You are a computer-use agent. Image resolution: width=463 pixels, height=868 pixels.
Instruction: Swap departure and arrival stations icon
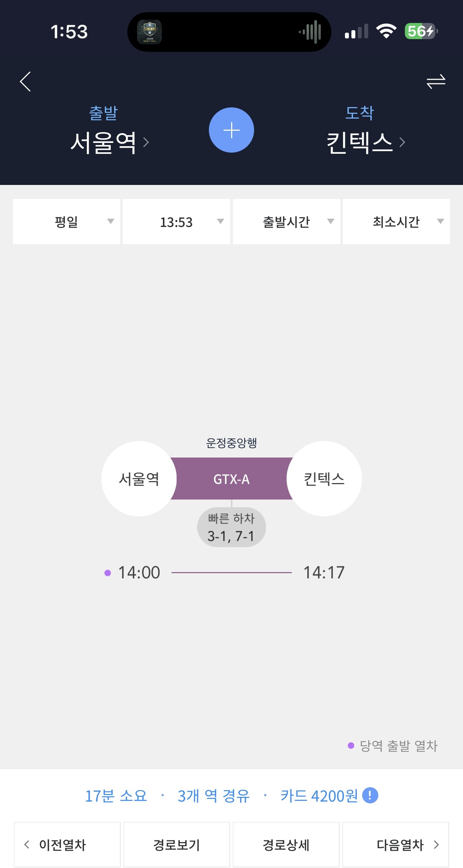[x=436, y=82]
